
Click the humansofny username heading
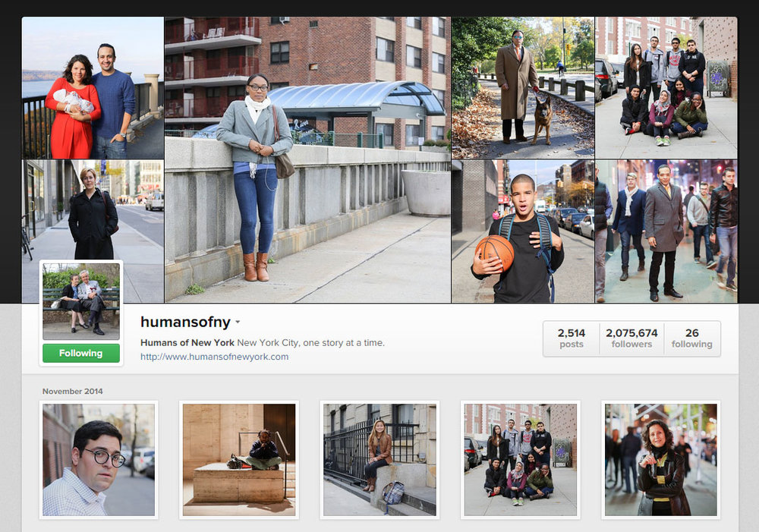[x=185, y=322]
